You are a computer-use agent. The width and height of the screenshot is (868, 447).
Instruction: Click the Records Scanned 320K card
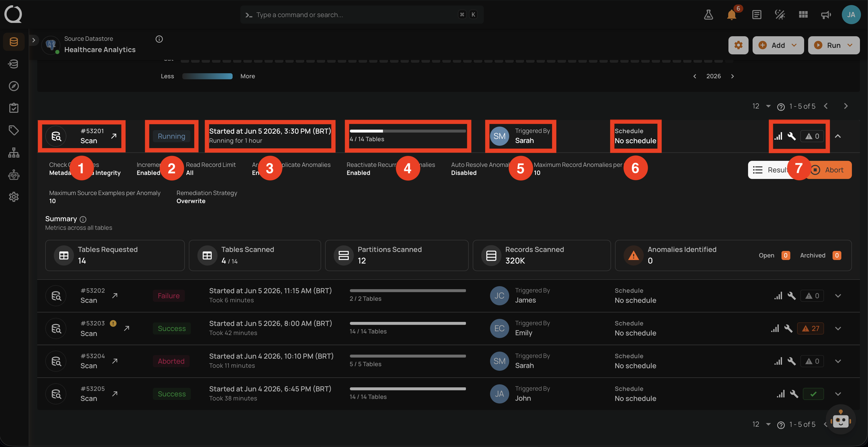[541, 255]
